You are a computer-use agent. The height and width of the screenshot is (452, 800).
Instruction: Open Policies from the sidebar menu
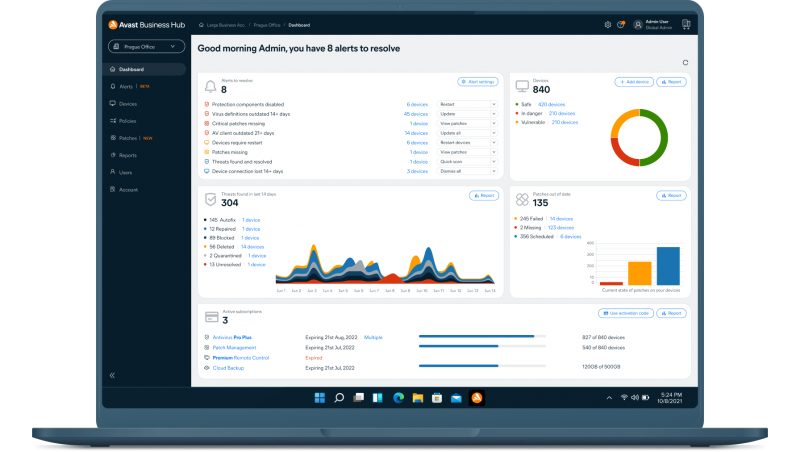pyautogui.click(x=127, y=121)
